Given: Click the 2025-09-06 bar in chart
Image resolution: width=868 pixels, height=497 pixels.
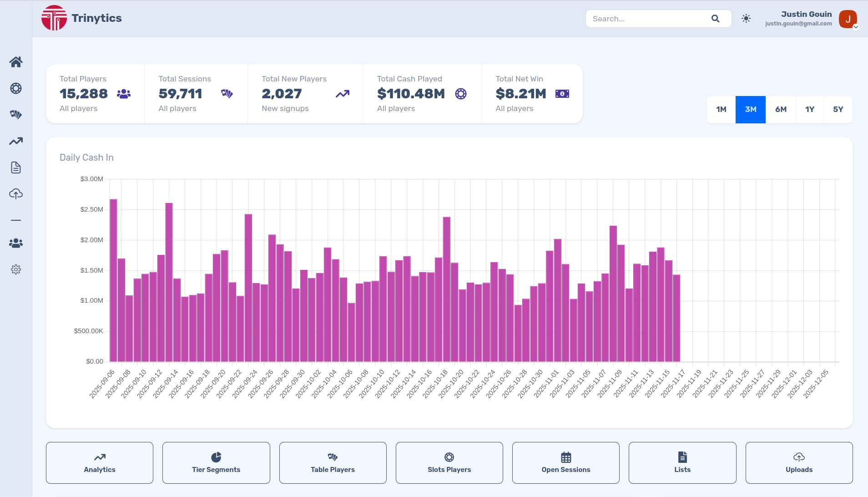Looking at the screenshot, I should [x=113, y=280].
